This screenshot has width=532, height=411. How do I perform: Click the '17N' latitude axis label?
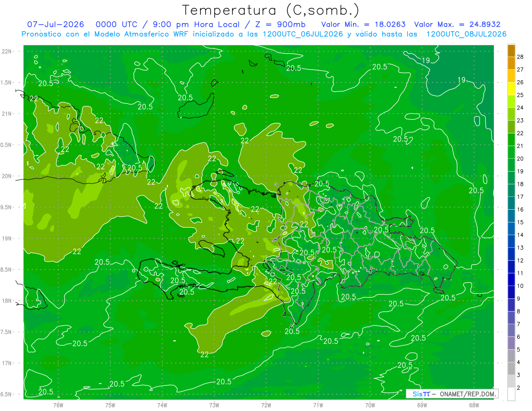7,363
